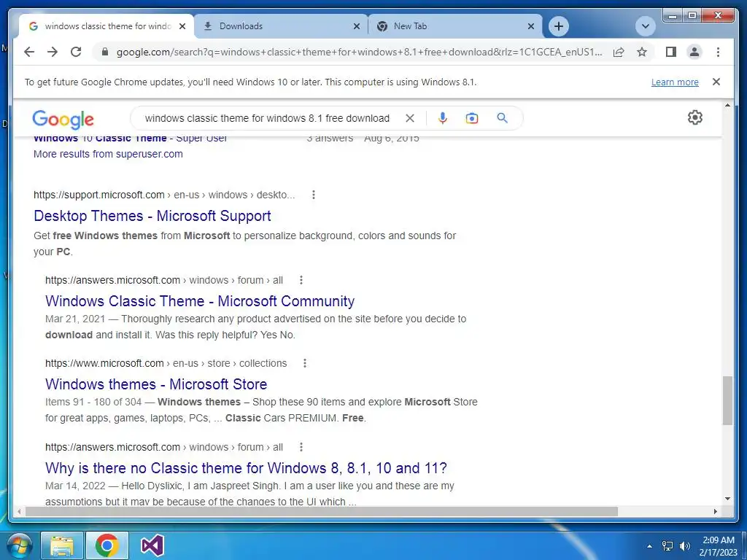Click the Chrome taskbar icon
The width and height of the screenshot is (747, 560).
pos(107,545)
